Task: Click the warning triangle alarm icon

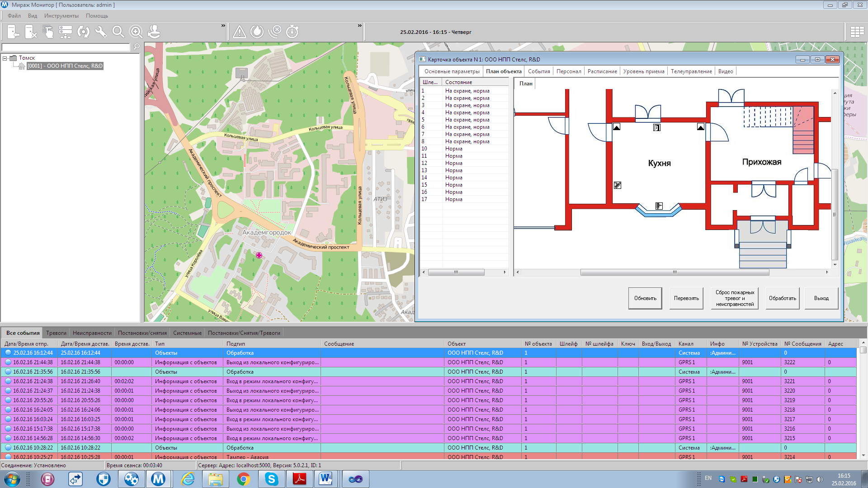Action: (x=239, y=32)
